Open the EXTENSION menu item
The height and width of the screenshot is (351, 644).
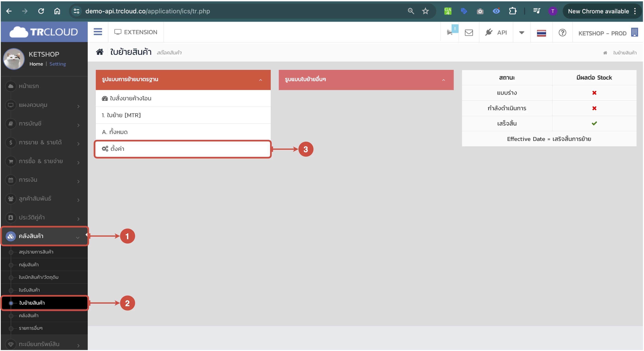(x=136, y=32)
